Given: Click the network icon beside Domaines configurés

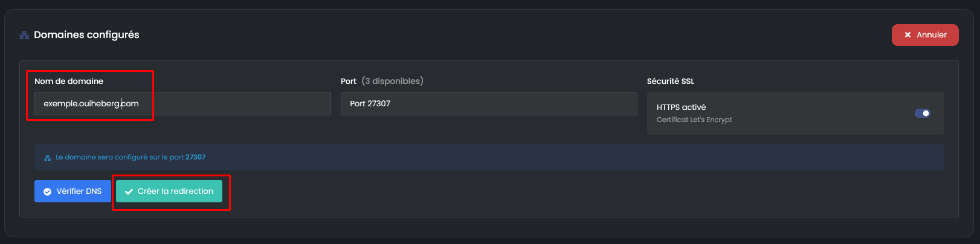Looking at the screenshot, I should click(x=24, y=36).
